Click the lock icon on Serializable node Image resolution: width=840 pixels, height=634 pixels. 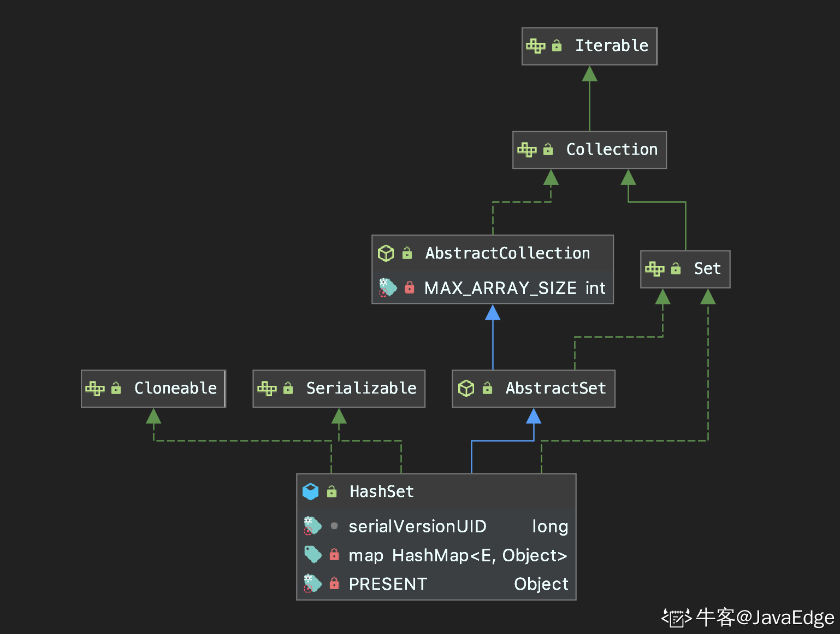tap(288, 388)
